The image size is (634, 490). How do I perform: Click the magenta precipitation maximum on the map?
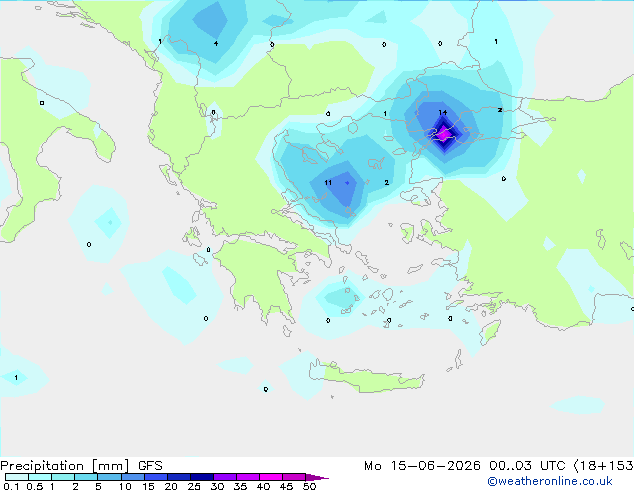(x=444, y=134)
